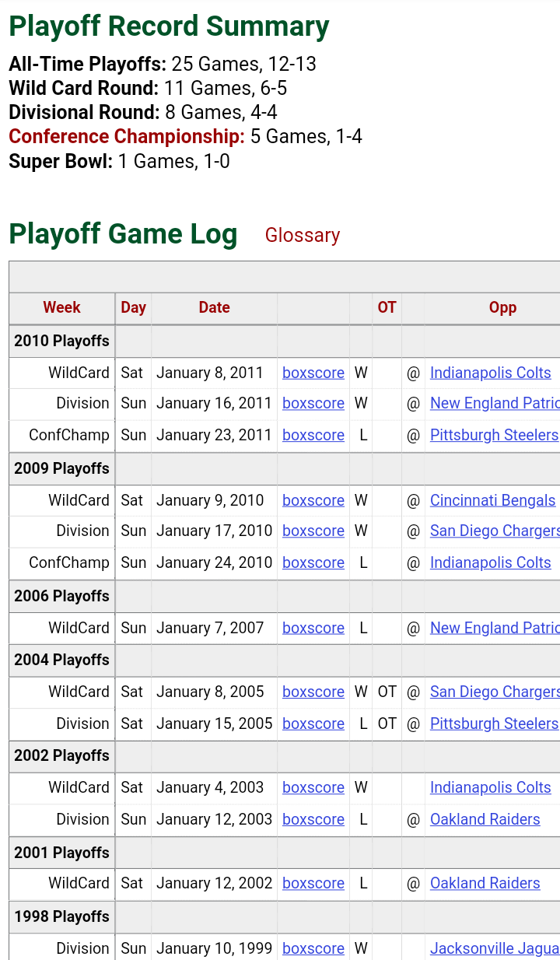Image resolution: width=560 pixels, height=960 pixels.
Task: Open boxscore for January 10, 1999 game
Action: click(x=313, y=948)
